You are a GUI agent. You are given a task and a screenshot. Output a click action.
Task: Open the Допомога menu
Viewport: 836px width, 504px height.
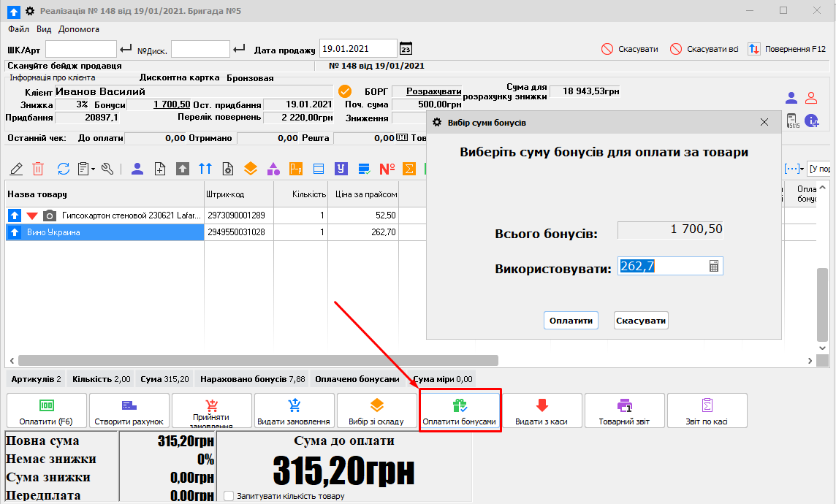tap(79, 29)
